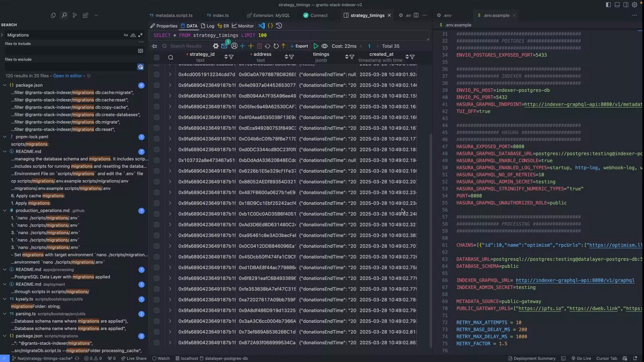The height and width of the screenshot is (362, 644).
Task: Click the Search Results input field
Action: tap(185, 46)
